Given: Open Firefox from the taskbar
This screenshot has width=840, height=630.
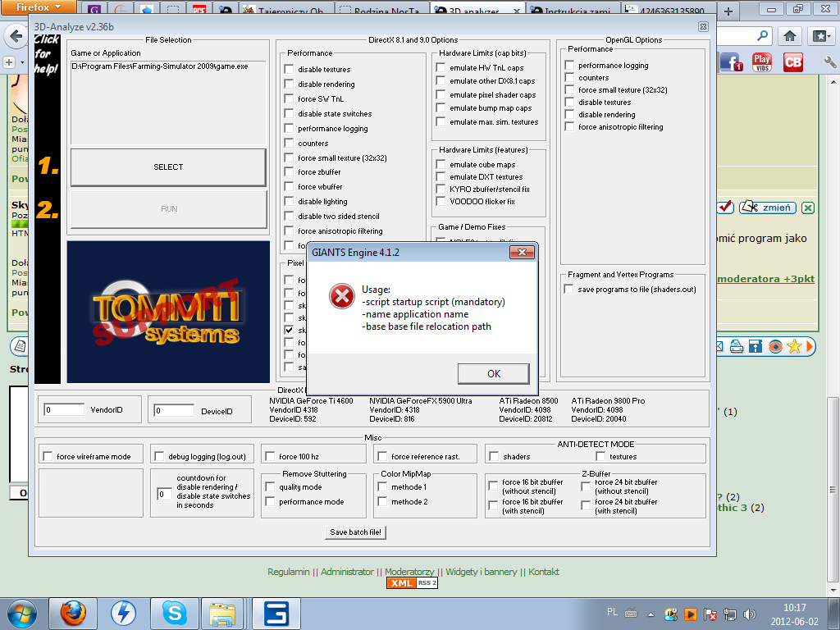Looking at the screenshot, I should [x=73, y=613].
